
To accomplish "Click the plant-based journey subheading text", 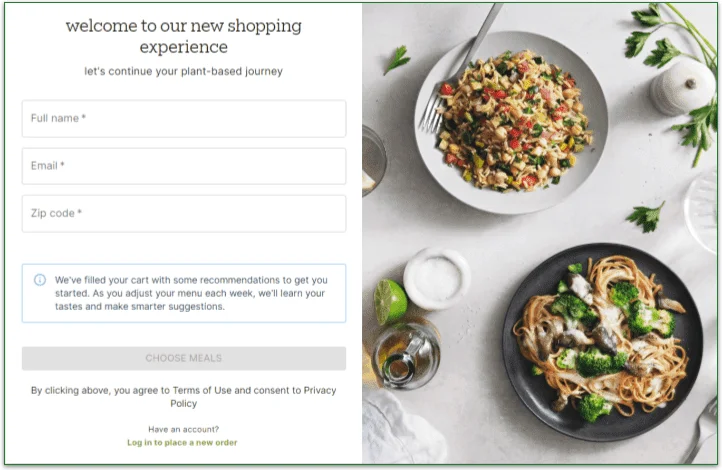I will click(183, 72).
